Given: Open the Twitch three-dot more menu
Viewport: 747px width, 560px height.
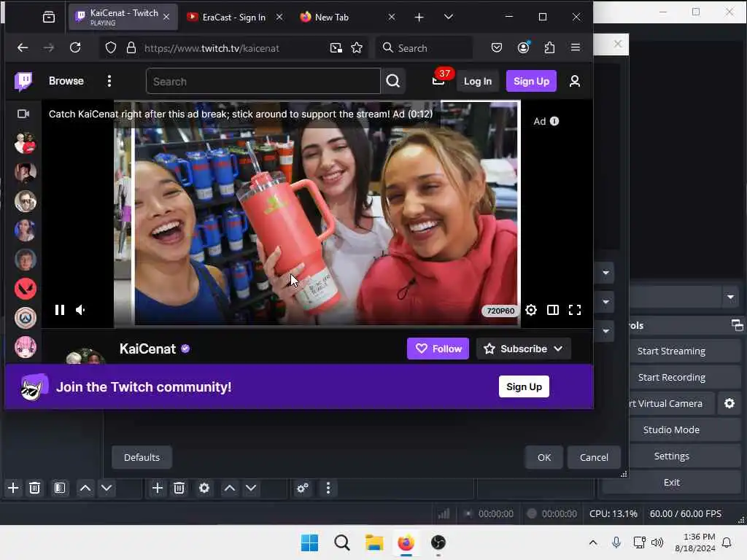Looking at the screenshot, I should click(109, 81).
